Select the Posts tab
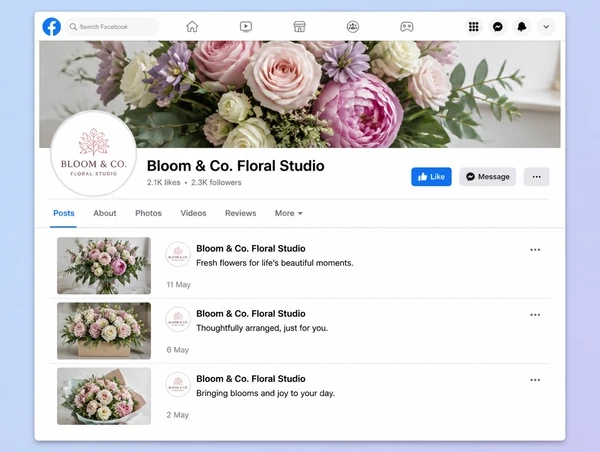600x452 pixels. [64, 213]
